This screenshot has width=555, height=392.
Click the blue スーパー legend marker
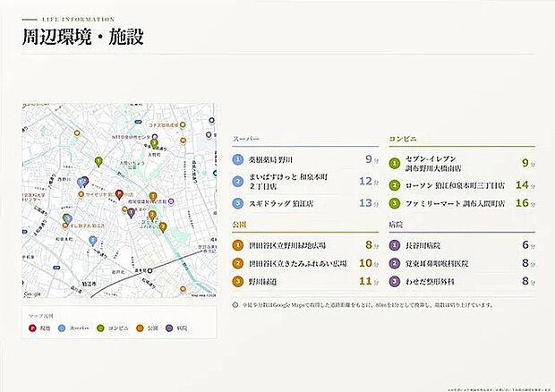pyautogui.click(x=62, y=328)
